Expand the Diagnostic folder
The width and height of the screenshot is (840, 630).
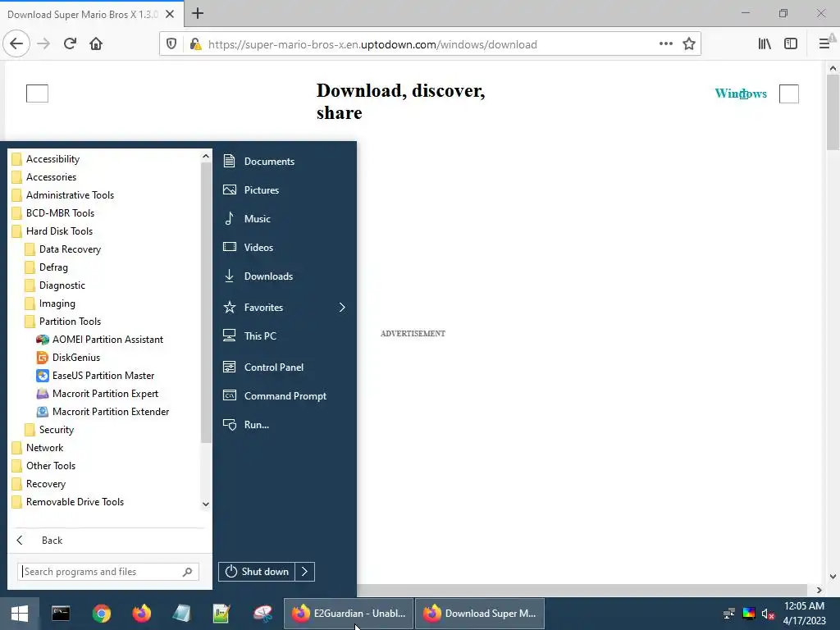tap(55, 285)
